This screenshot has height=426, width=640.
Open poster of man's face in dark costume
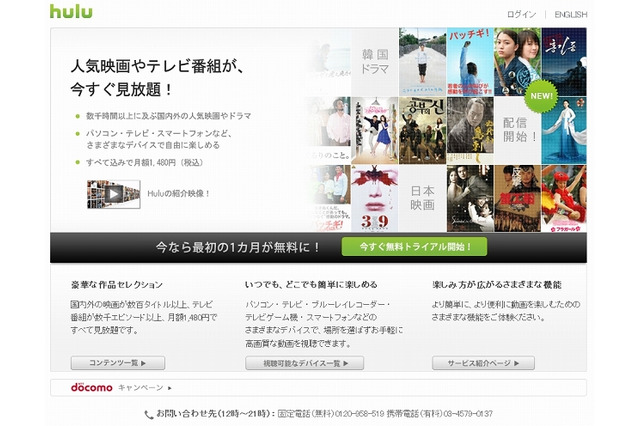pos(470,130)
